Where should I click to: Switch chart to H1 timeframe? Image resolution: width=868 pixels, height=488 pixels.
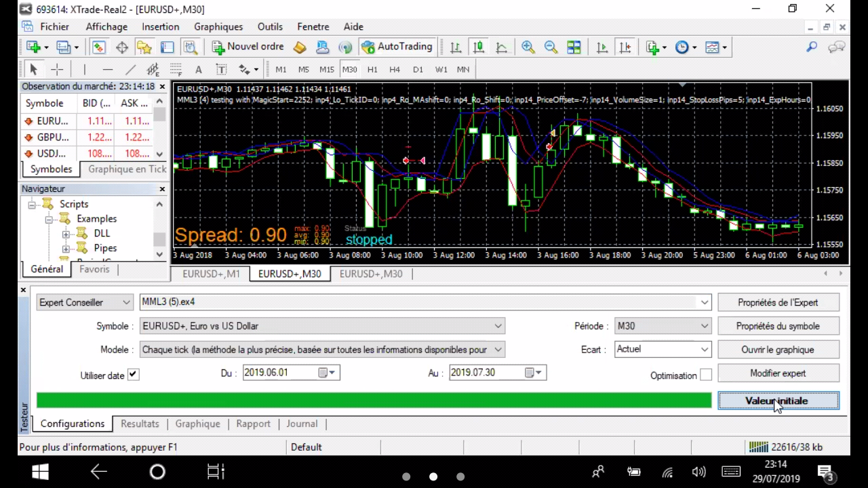pyautogui.click(x=372, y=69)
